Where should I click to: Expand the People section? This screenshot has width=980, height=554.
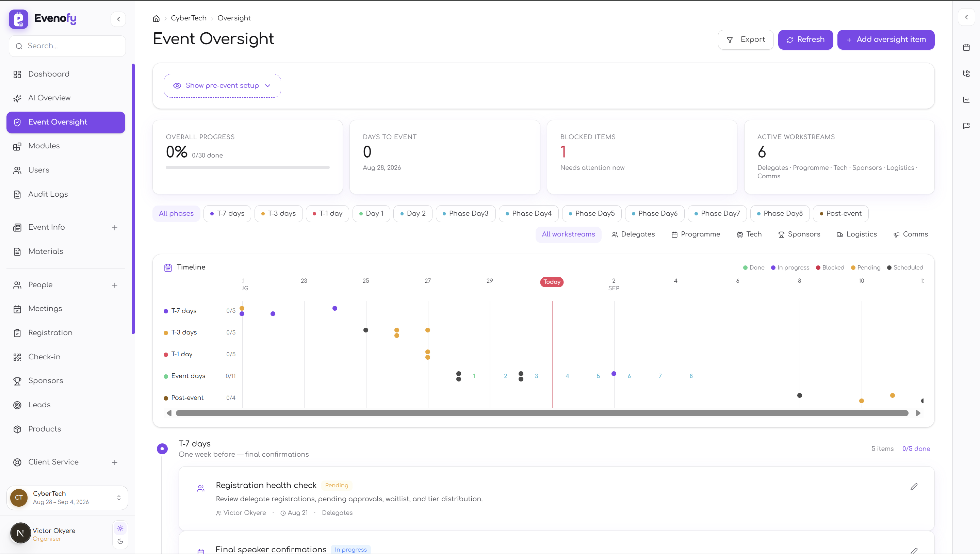click(x=115, y=285)
